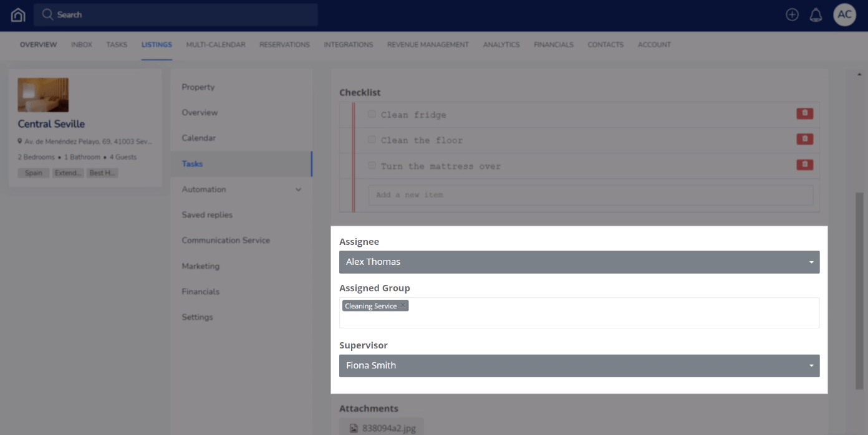Viewport: 868px width, 435px height.
Task: Remove the Cleaning Service group tag
Action: pos(403,306)
